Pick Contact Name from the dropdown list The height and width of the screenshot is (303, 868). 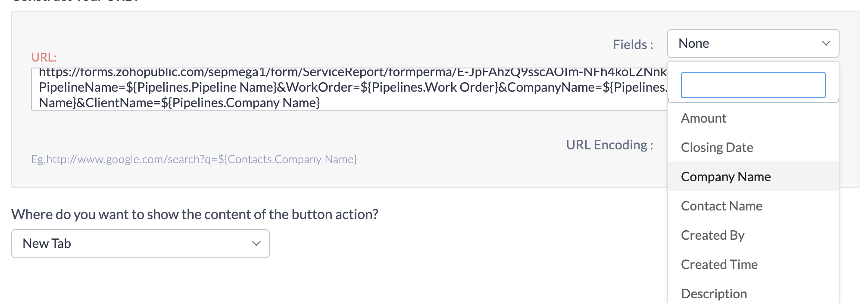coord(721,206)
